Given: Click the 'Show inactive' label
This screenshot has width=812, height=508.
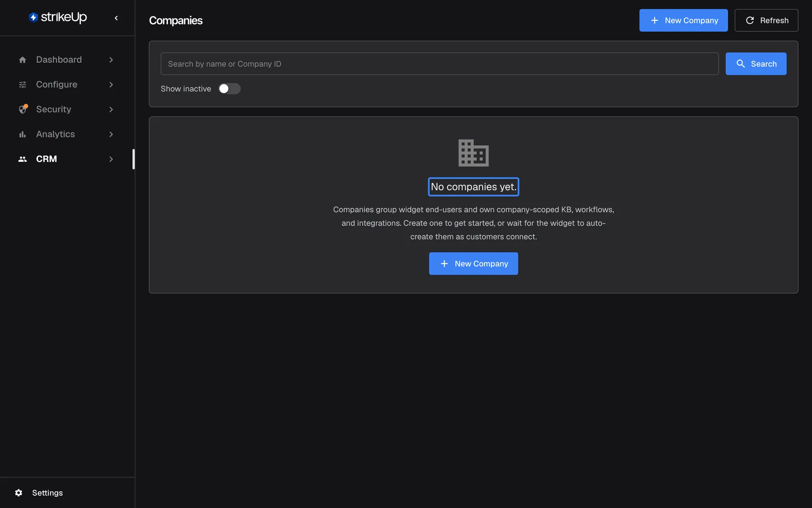Looking at the screenshot, I should [x=186, y=89].
